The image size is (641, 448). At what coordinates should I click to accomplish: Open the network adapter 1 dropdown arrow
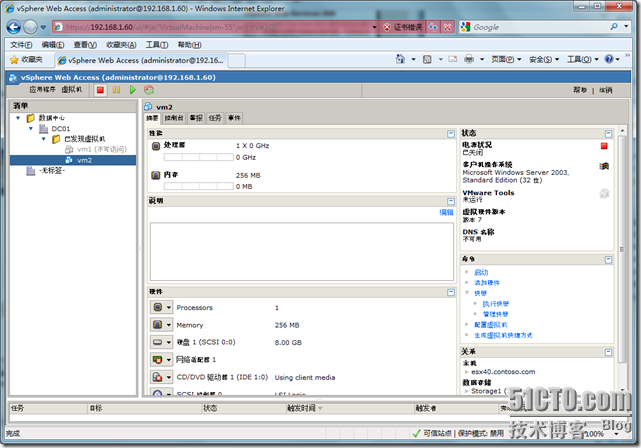[x=168, y=360]
